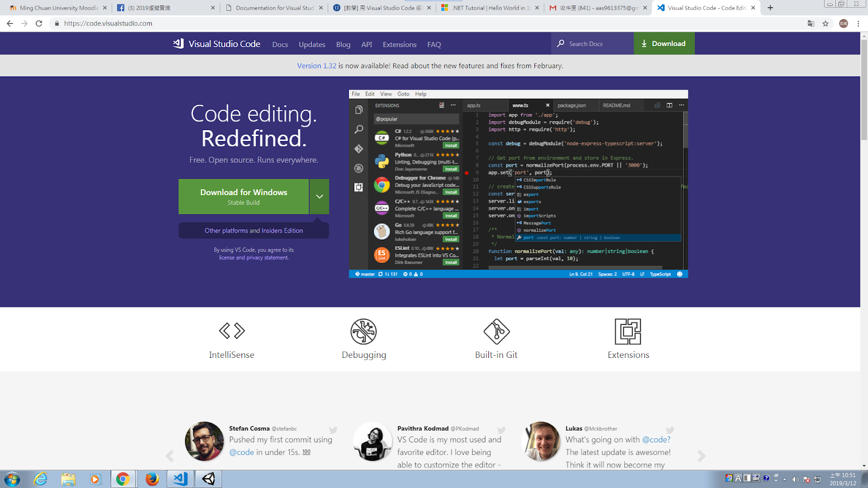Click the Built-in Git feature icon
Screen dimensions: 868x488
(x=496, y=331)
